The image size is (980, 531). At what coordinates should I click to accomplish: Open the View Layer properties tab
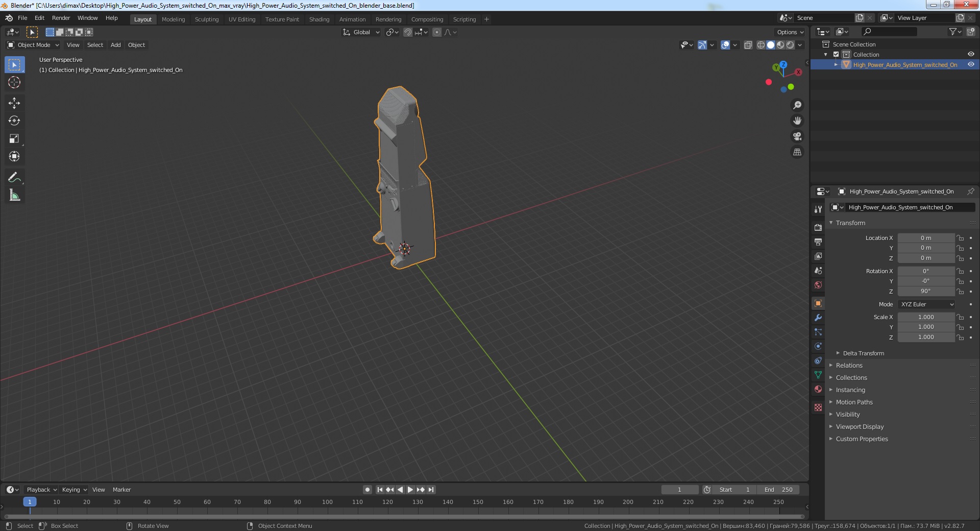tap(818, 256)
